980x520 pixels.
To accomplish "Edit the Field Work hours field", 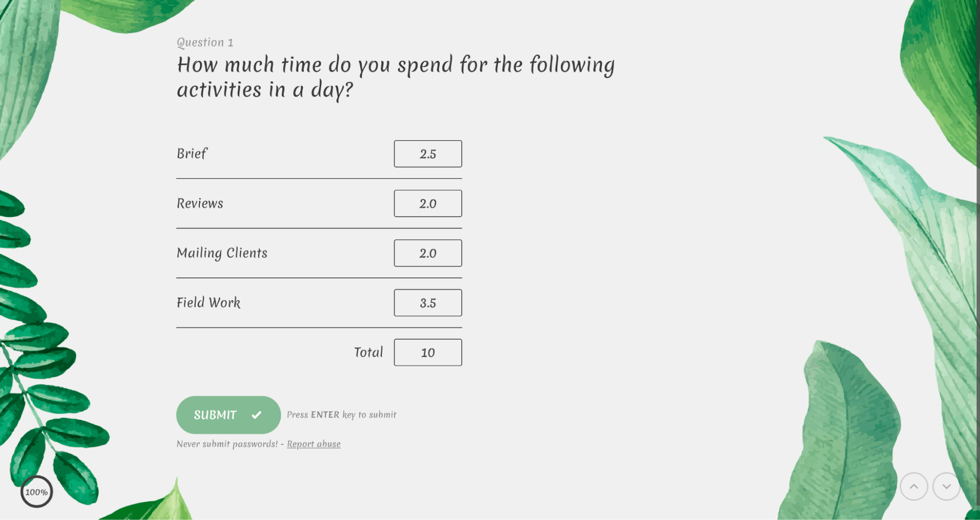I will [427, 303].
